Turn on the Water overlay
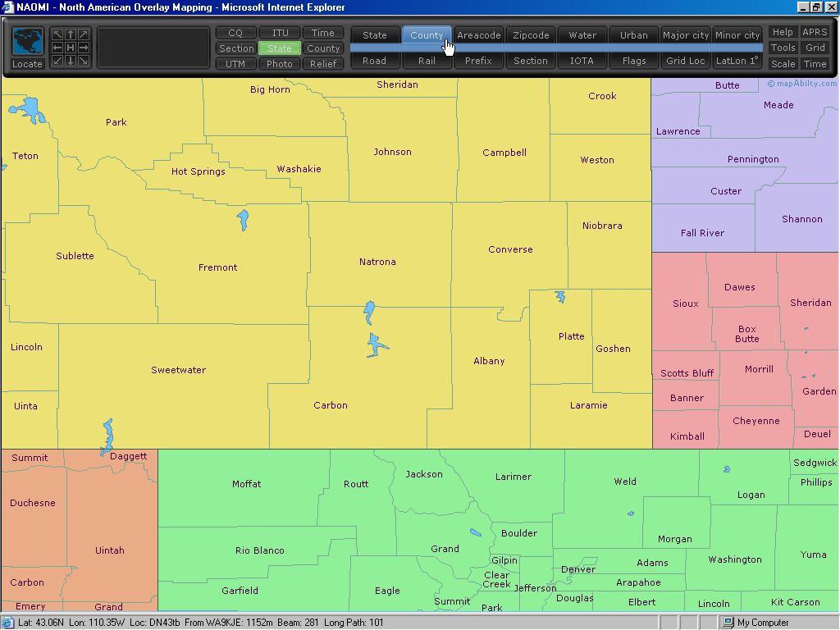Screen dimensions: 840x630 pyautogui.click(x=582, y=34)
